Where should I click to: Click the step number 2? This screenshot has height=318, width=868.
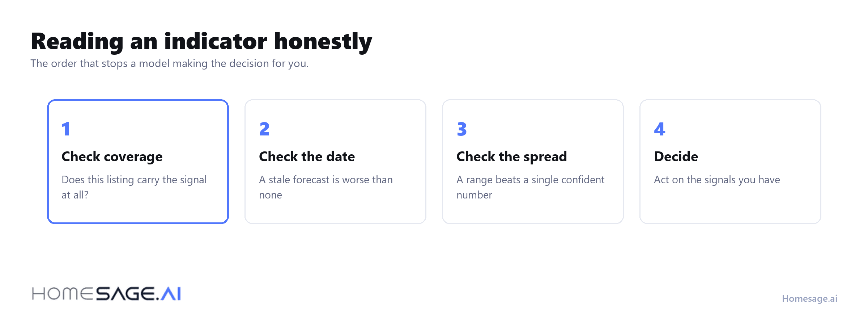click(x=264, y=129)
